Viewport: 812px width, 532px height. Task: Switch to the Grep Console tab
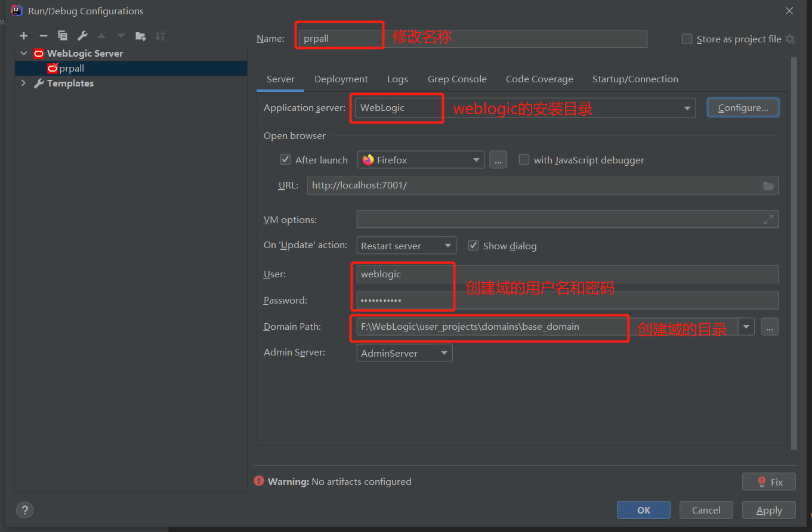point(457,79)
